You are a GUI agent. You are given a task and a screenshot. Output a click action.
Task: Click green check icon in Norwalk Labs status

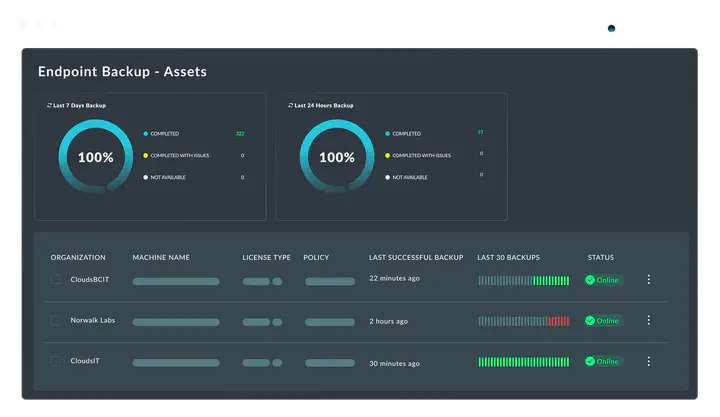590,321
